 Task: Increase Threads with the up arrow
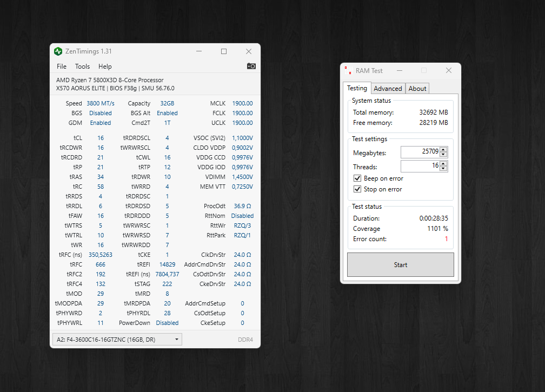(x=443, y=163)
